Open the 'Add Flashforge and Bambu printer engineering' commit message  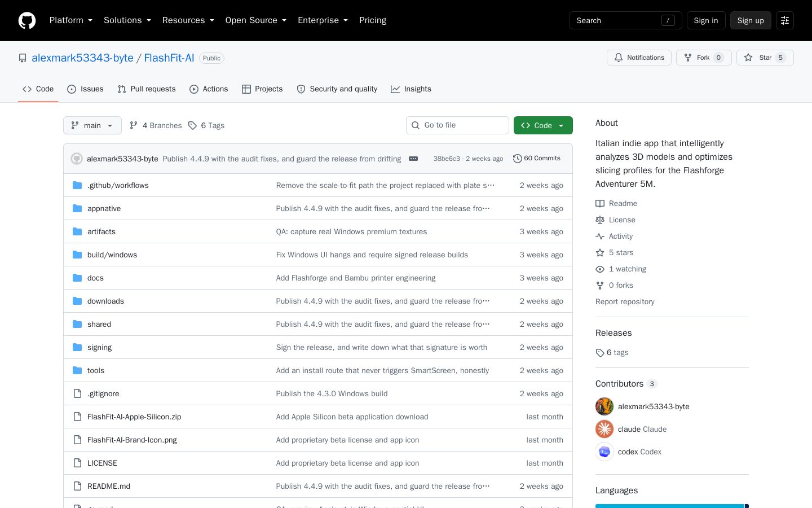click(x=356, y=278)
